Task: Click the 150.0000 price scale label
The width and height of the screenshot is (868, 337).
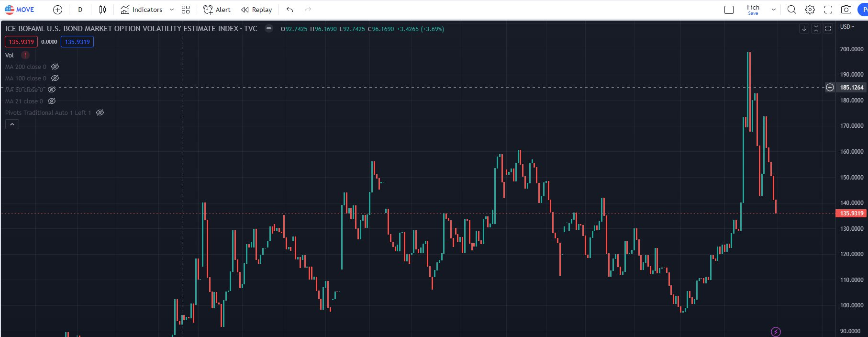Action: (852, 177)
